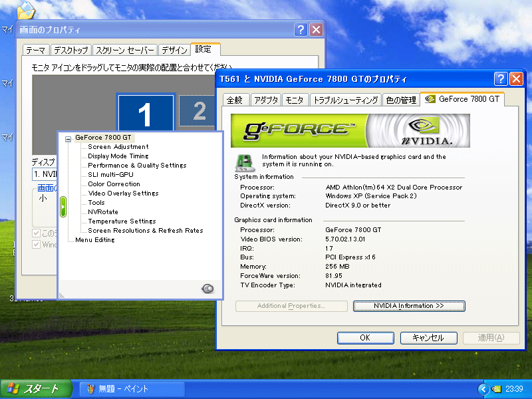
Task: Confirm with the OK button
Action: (365, 338)
